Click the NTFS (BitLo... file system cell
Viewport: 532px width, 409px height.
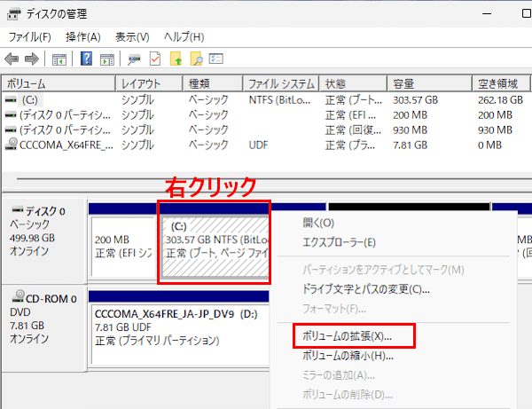(279, 99)
